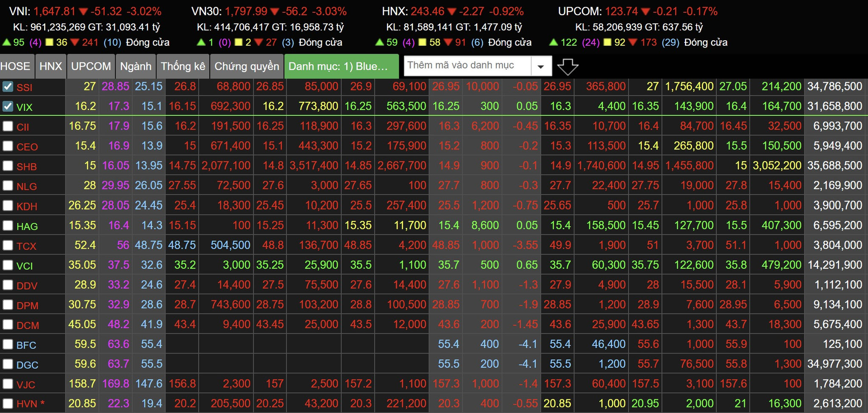Image resolution: width=868 pixels, height=413 pixels.
Task: Open the DDV ticker symbol
Action: click(x=27, y=286)
